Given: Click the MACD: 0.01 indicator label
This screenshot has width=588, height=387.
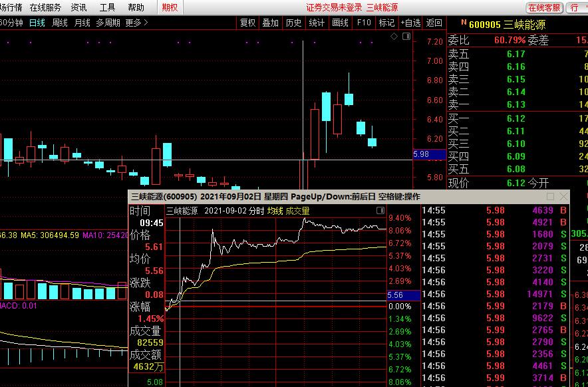Looking at the screenshot, I should coord(19,306).
